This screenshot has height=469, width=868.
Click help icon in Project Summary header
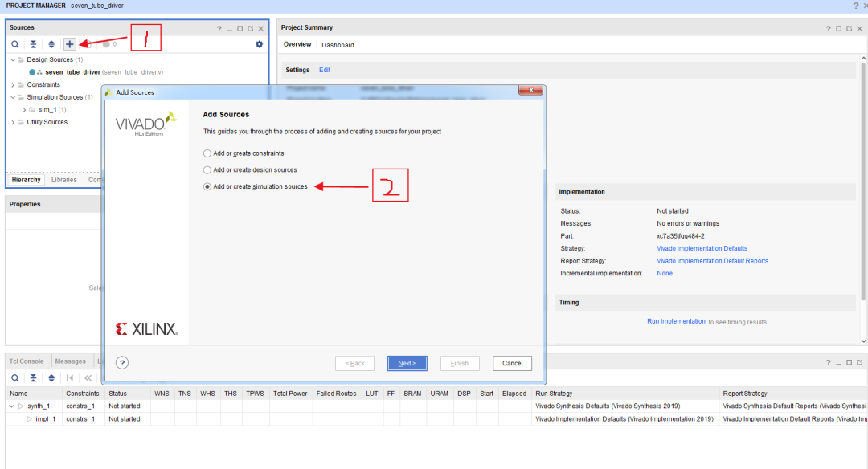[x=828, y=29]
